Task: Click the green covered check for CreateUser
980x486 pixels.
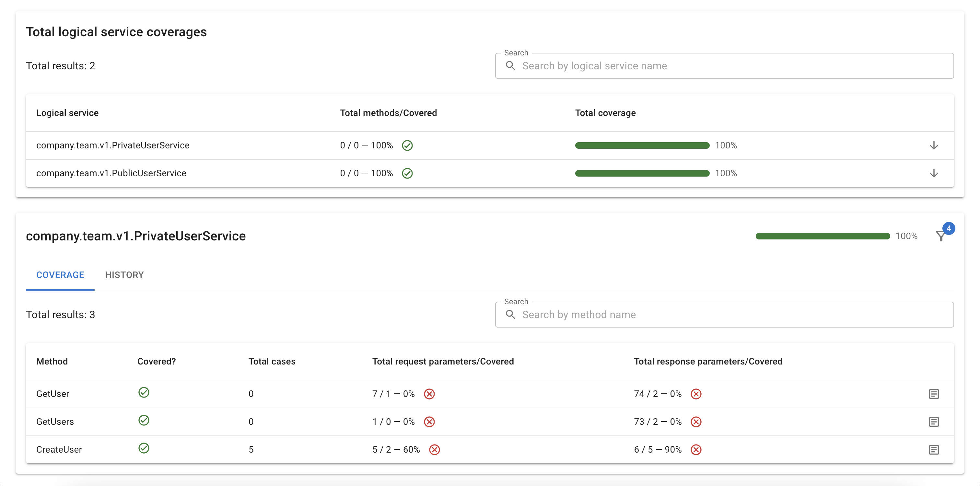Action: (144, 448)
